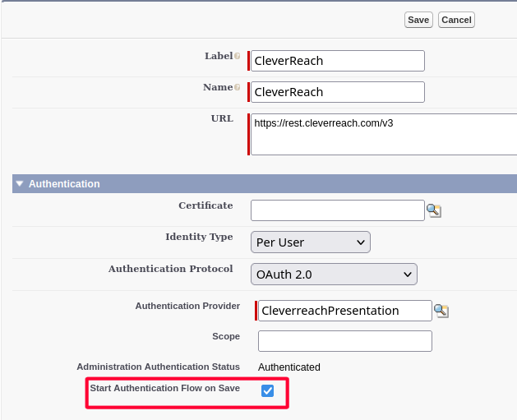Click the Authentication Provider input field
This screenshot has width=517, height=420.
tap(345, 311)
